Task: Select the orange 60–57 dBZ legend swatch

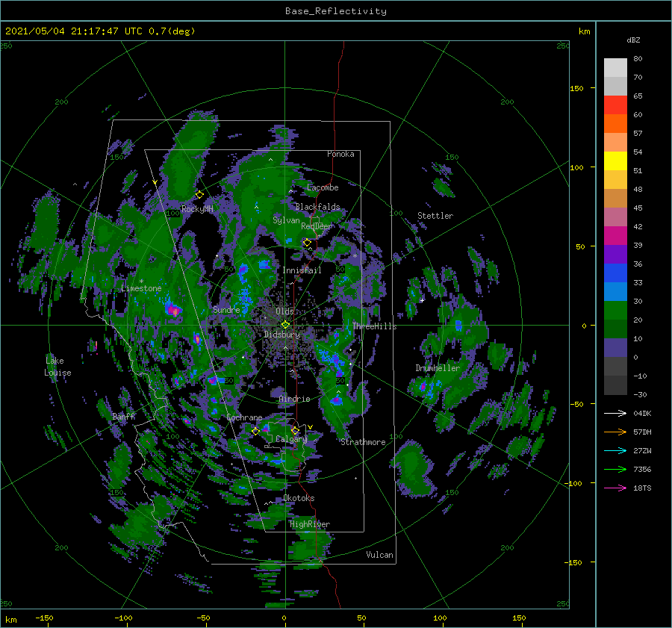Action: [615, 124]
